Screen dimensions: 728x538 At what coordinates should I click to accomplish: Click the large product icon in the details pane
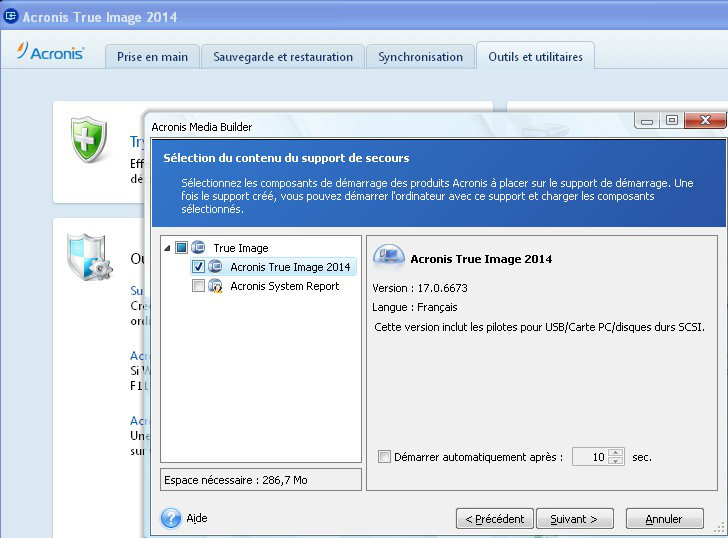[389, 258]
